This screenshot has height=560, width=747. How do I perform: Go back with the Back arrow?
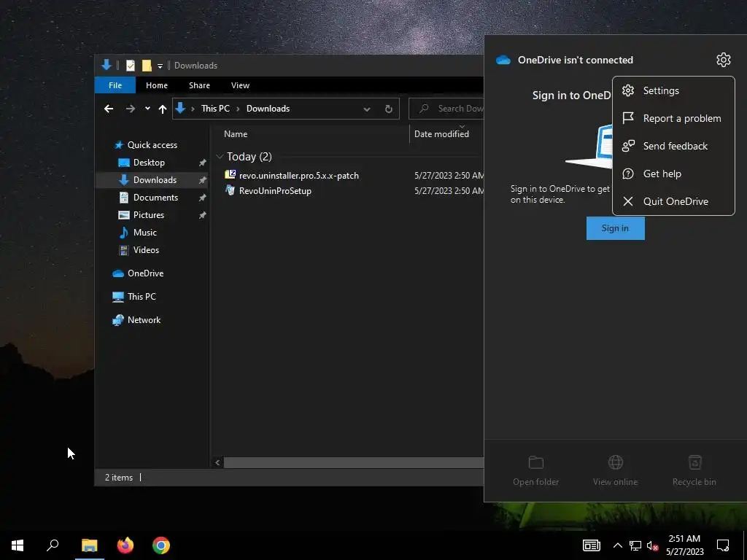pyautogui.click(x=109, y=109)
